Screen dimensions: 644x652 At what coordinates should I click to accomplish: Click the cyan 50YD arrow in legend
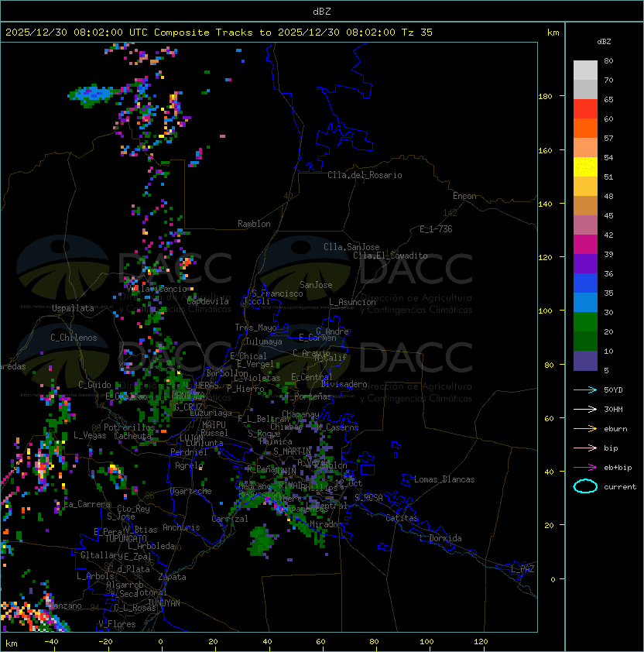tap(585, 389)
